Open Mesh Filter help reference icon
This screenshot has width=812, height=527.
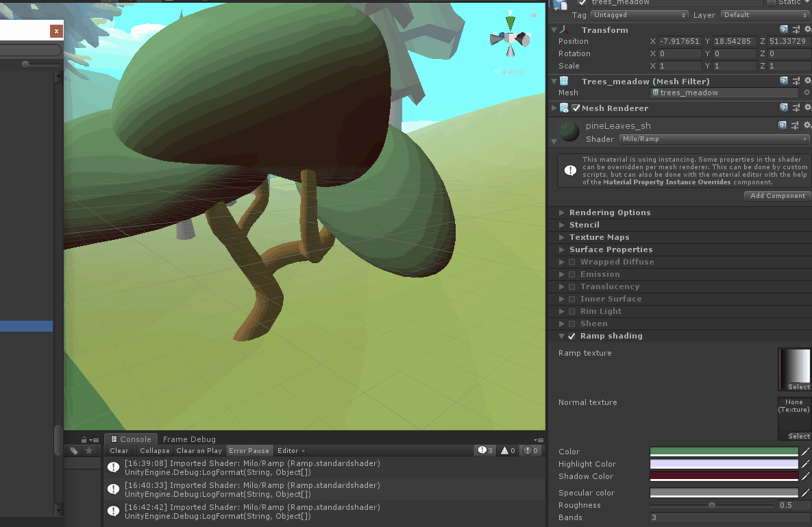click(784, 82)
